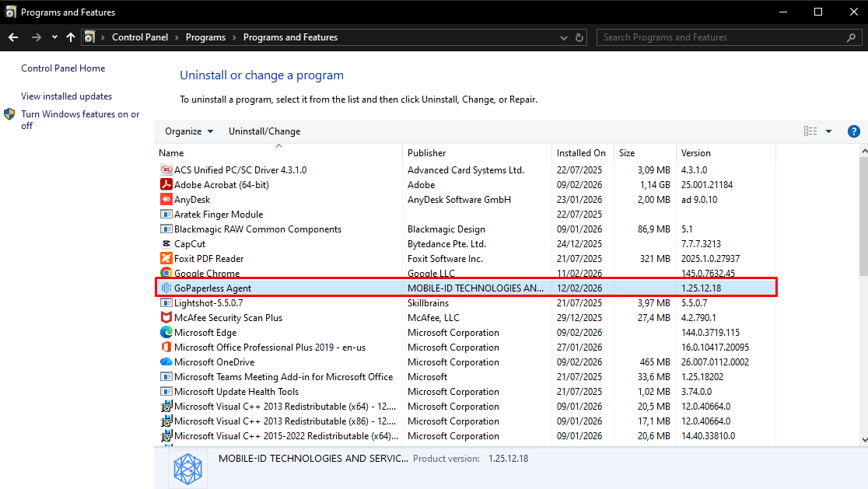Screen dimensions: 868x489
Task: Click the ACS Unified PC/SC Driver icon
Action: coord(166,169)
